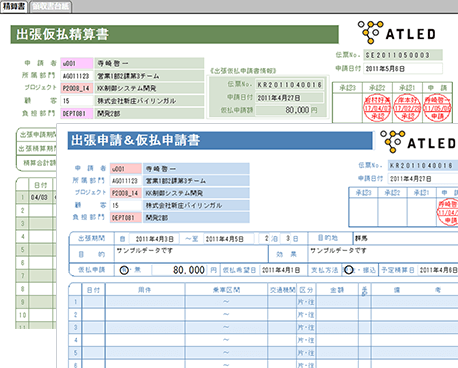Click the P2008_14 project code on green form

(x=77, y=88)
